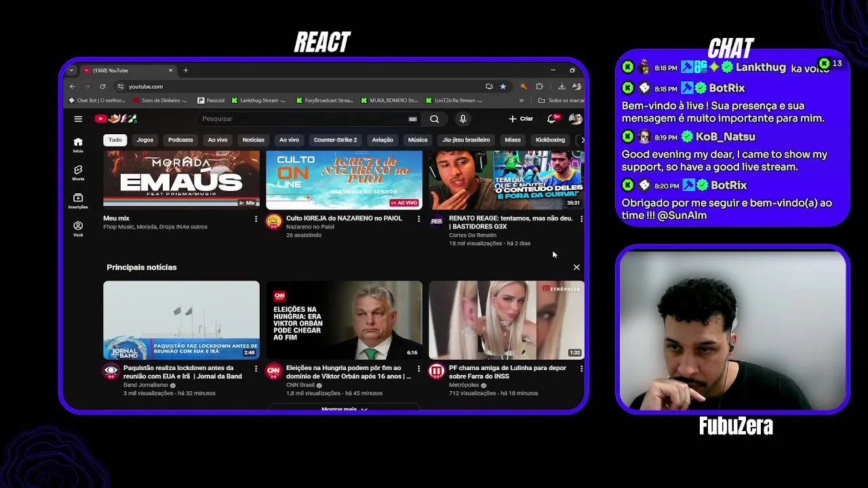This screenshot has height=488, width=868.
Task: Open the tab search dropdown arrow
Action: tap(71, 70)
